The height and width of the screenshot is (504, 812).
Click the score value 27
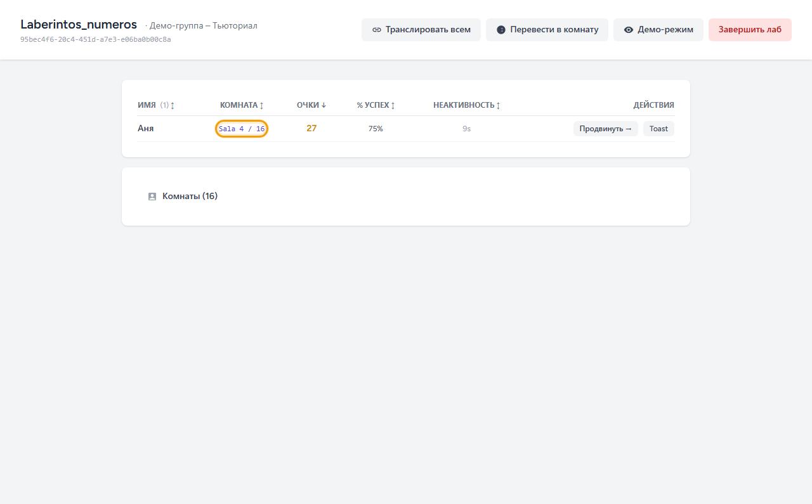point(311,128)
